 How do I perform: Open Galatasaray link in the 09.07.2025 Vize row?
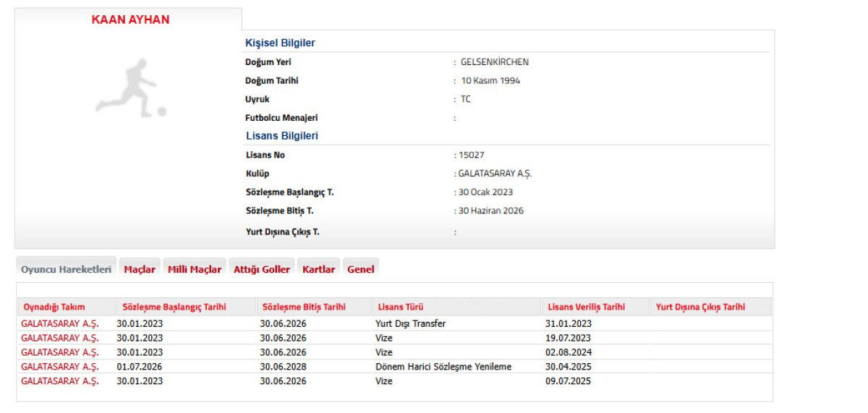(60, 381)
